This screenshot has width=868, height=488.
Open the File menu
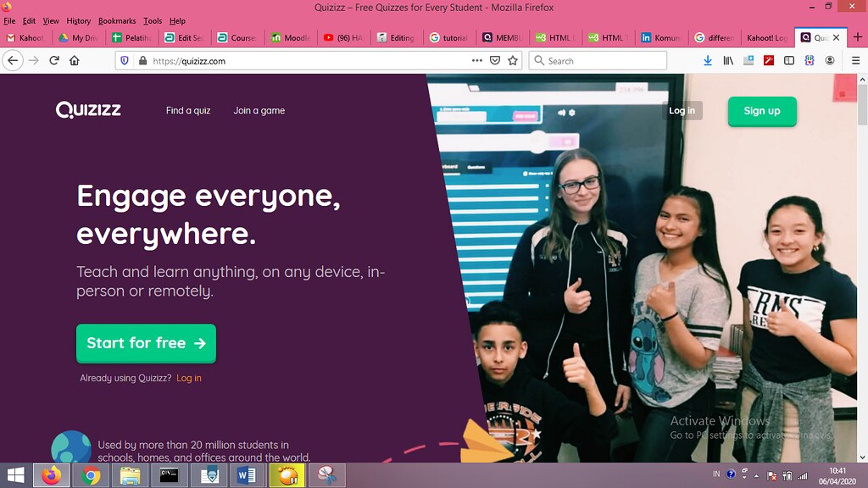click(9, 21)
